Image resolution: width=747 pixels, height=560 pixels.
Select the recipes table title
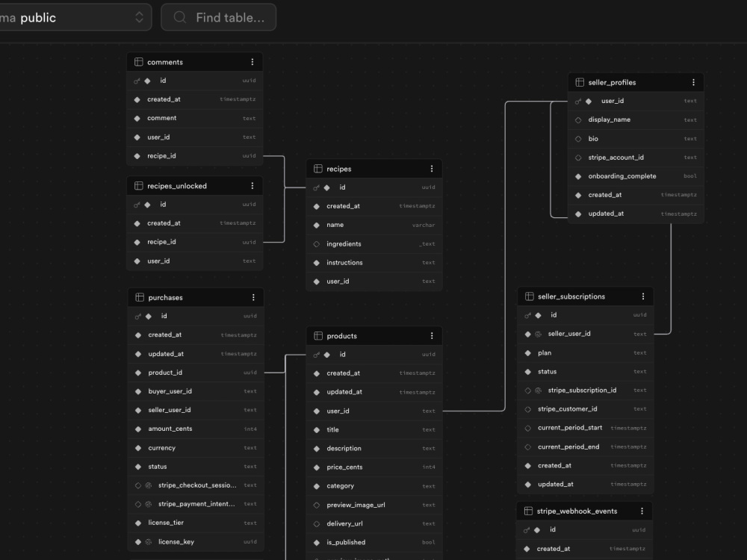point(338,169)
